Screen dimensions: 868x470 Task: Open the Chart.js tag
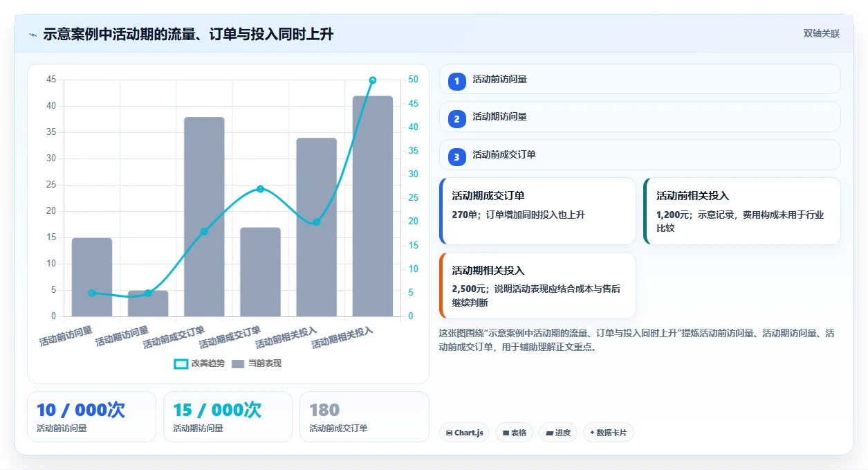tap(464, 433)
